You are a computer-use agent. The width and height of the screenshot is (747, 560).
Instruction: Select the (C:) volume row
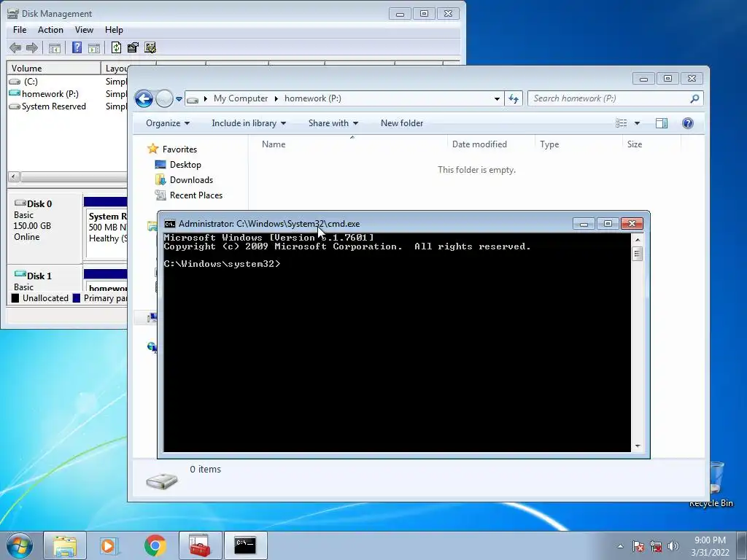(66, 82)
